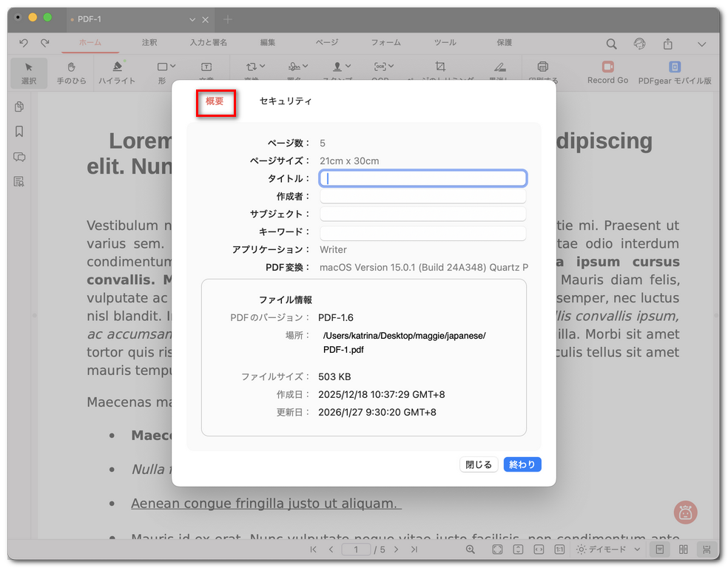The width and height of the screenshot is (728, 568).
Task: Open search with the magnifier icon
Action: point(611,44)
